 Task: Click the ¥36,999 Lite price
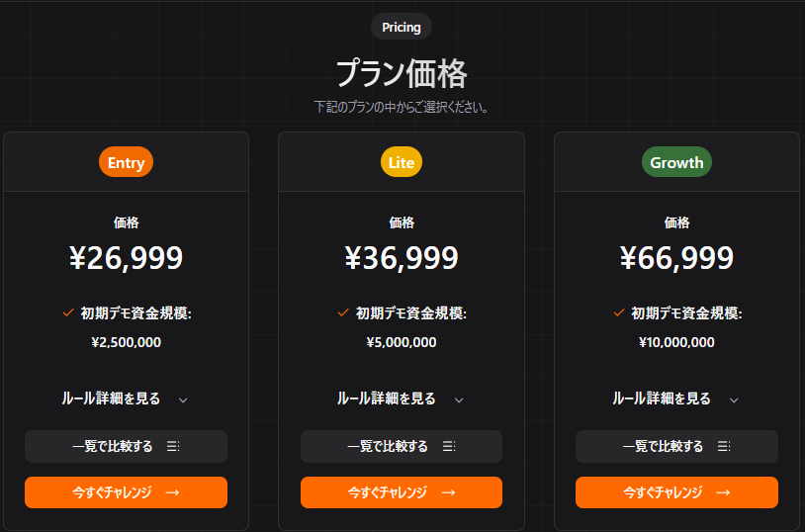click(402, 258)
